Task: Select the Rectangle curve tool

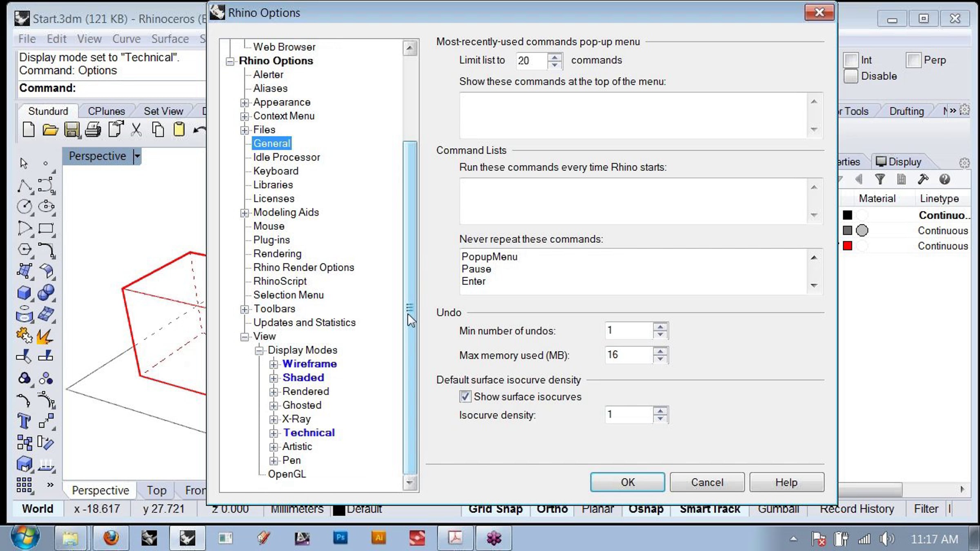Action: tap(46, 228)
